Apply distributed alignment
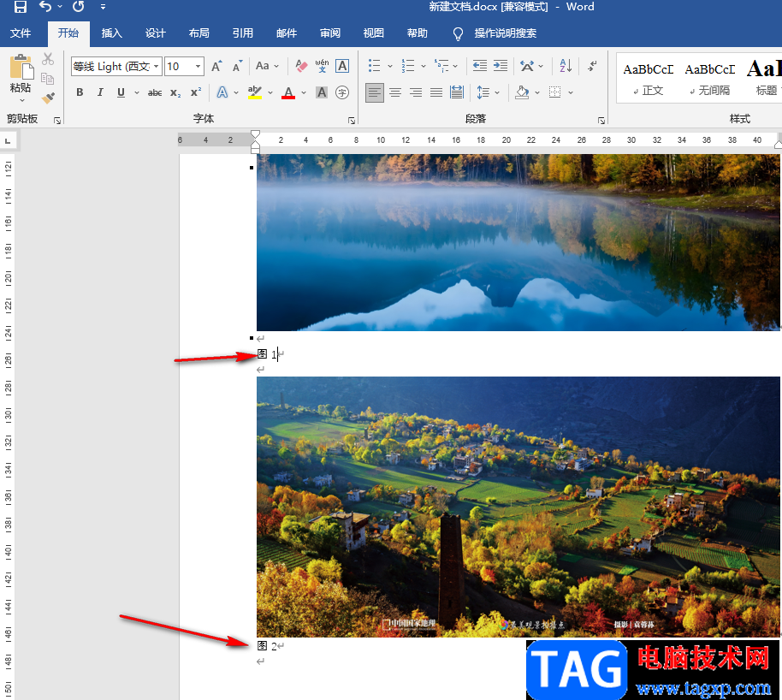The image size is (782, 700). [457, 92]
